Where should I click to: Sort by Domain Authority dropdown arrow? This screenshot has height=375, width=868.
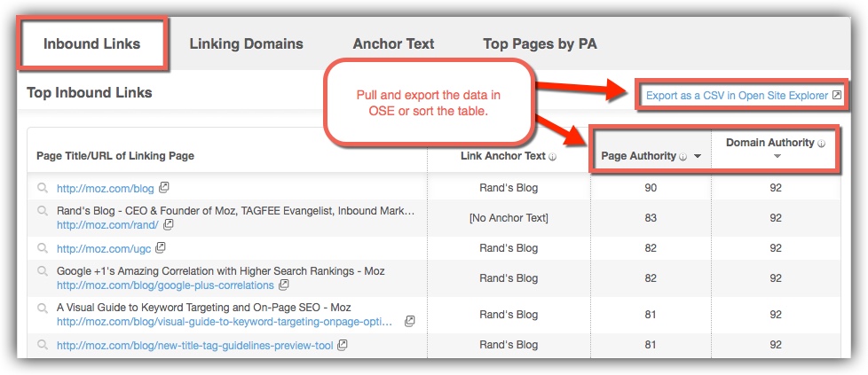[777, 157]
